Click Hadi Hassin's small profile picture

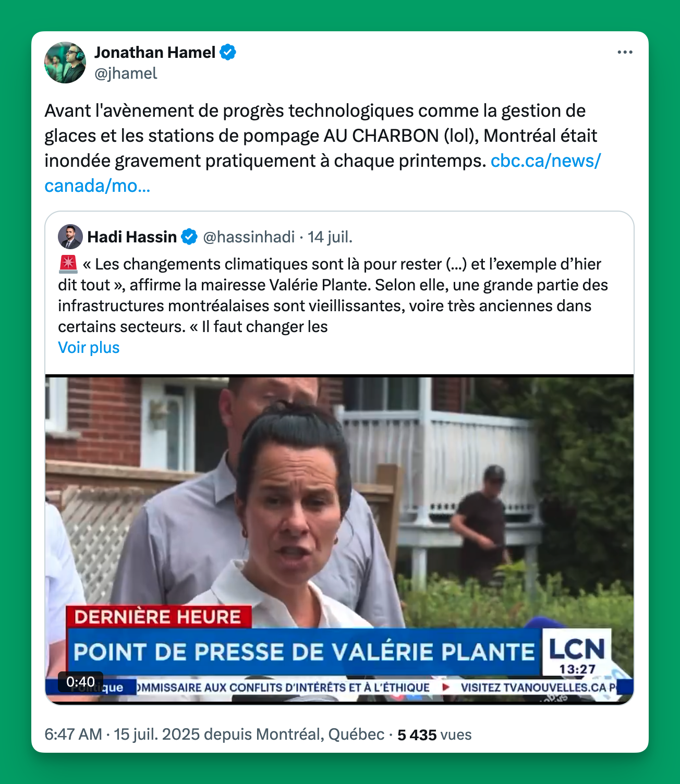tap(70, 237)
